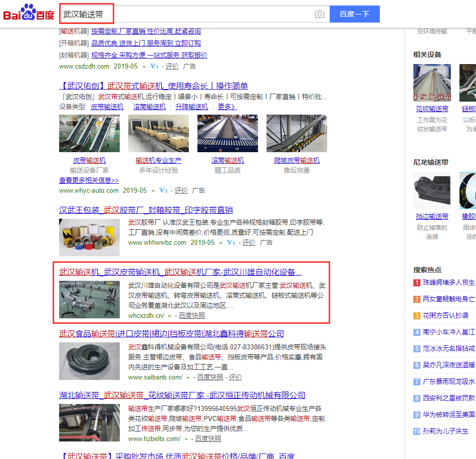
Task: Open hot search 两女童疑触电身亡
Action: (448, 299)
